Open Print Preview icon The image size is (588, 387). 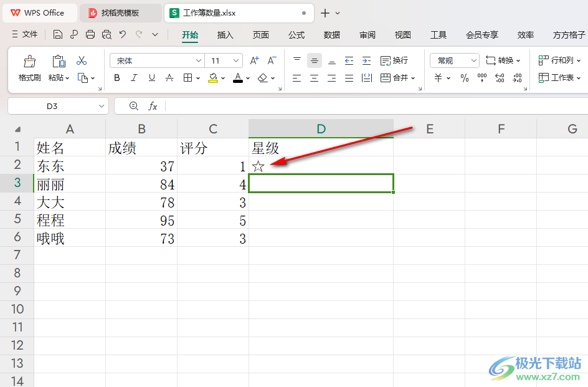click(x=107, y=34)
